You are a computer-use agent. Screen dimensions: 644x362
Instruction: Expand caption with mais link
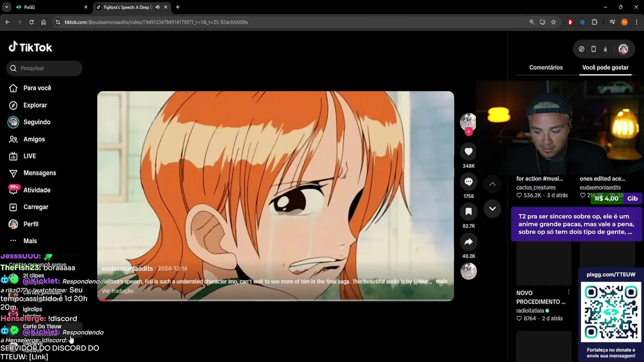point(441,282)
